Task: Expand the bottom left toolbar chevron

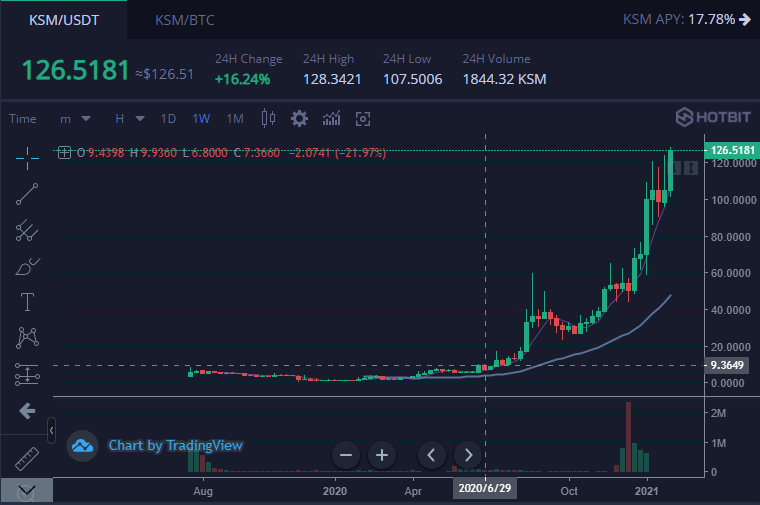Action: click(26, 491)
